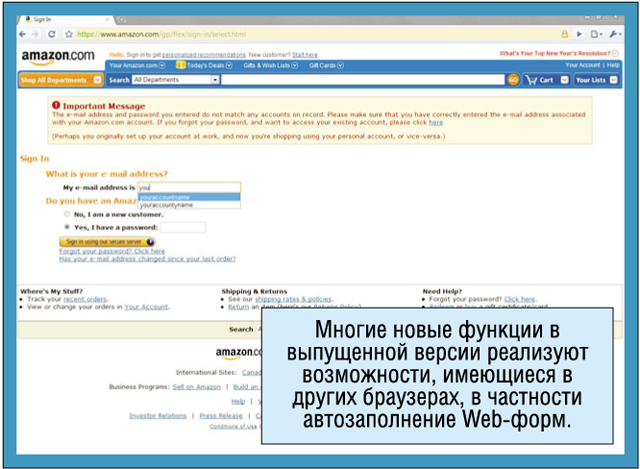Open 'recent orders' link
This screenshot has height=469, width=640.
coord(85,299)
